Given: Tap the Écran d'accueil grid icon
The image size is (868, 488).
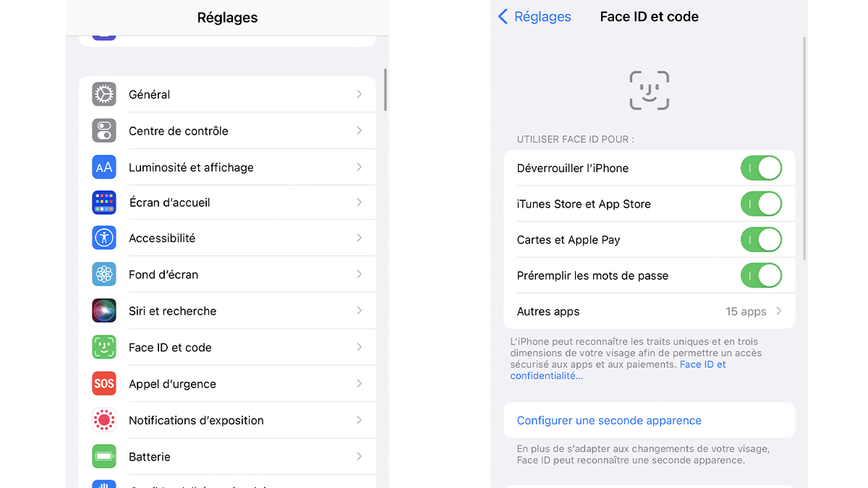Looking at the screenshot, I should pyautogui.click(x=104, y=202).
